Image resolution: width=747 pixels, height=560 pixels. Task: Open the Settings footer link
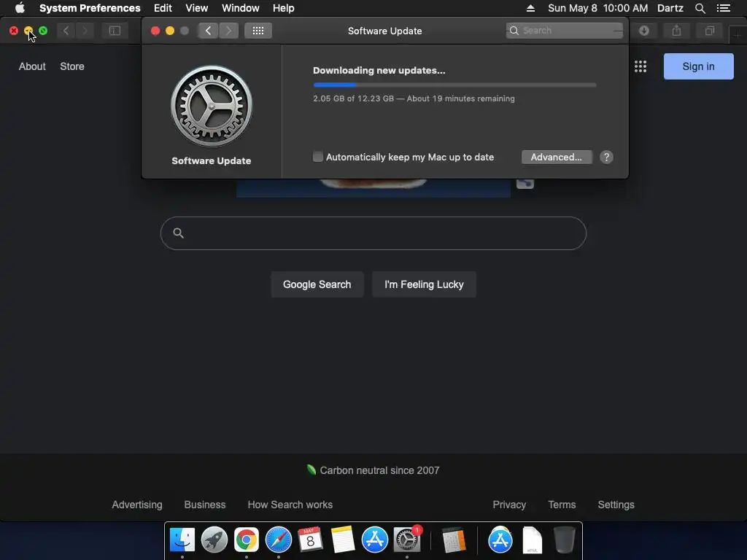616,505
